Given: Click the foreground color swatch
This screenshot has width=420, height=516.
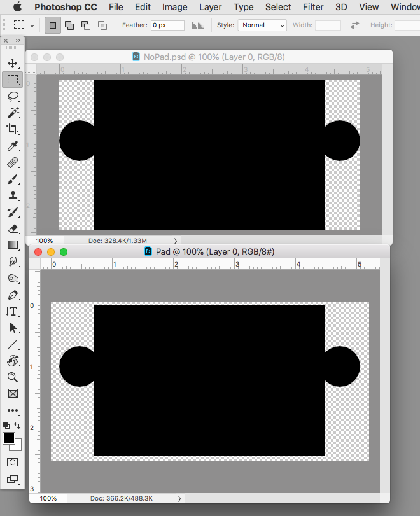Looking at the screenshot, I should pos(9,438).
